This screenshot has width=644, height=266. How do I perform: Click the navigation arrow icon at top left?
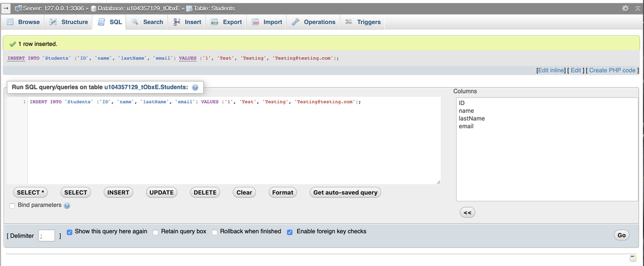[6, 8]
